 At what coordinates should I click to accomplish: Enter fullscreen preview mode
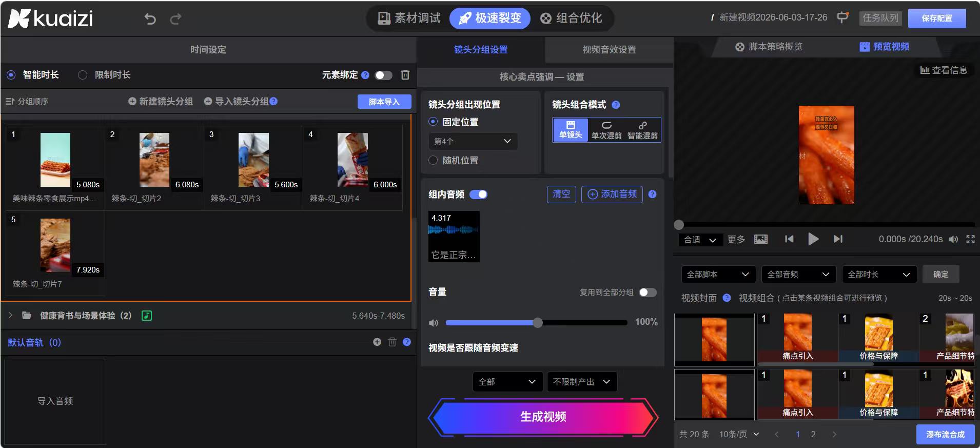(x=970, y=239)
